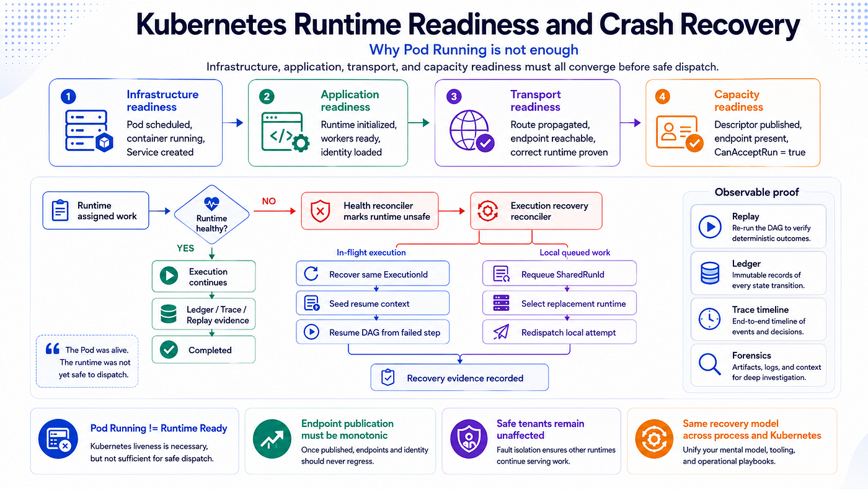The width and height of the screenshot is (868, 489).
Task: Click the Requeue SharedRunId text
Action: click(x=562, y=274)
